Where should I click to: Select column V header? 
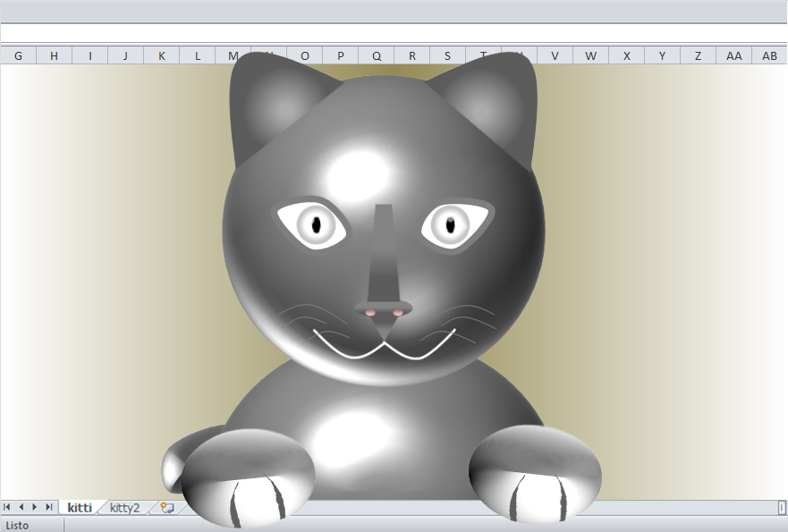tap(555, 55)
